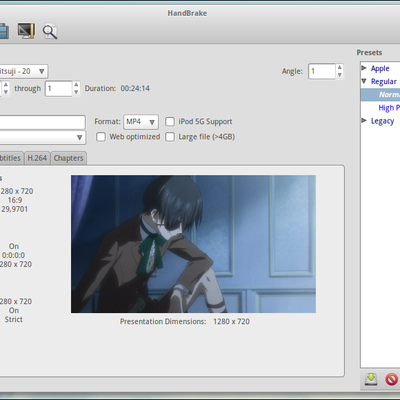400x400 pixels.
Task: Click the Presentation Dimensions 1280 x 720 text
Action: [185, 322]
